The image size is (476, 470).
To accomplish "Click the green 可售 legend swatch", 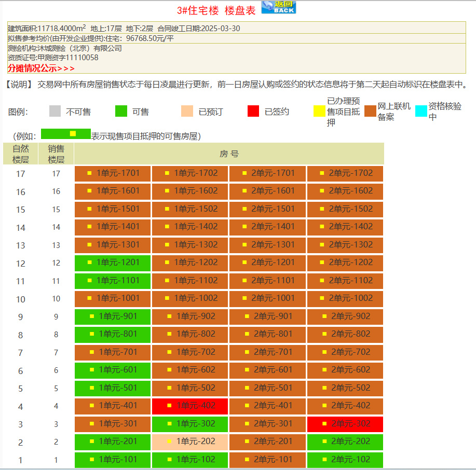I will 120,110.
